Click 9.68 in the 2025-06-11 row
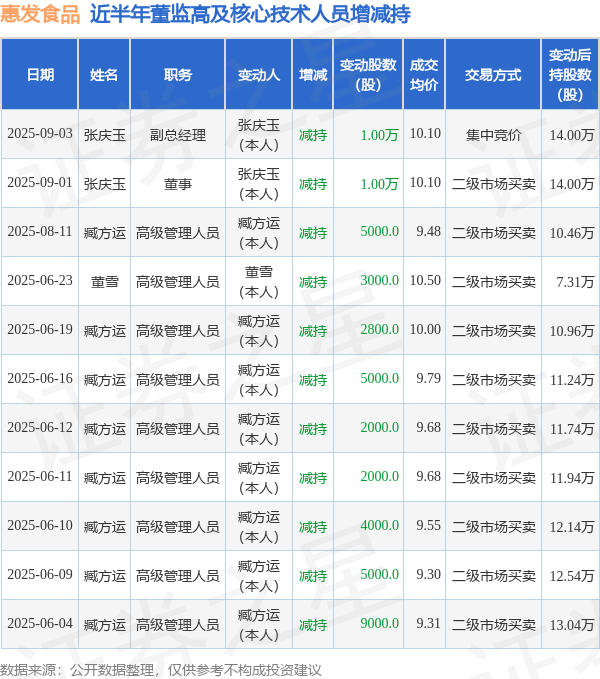 428,476
